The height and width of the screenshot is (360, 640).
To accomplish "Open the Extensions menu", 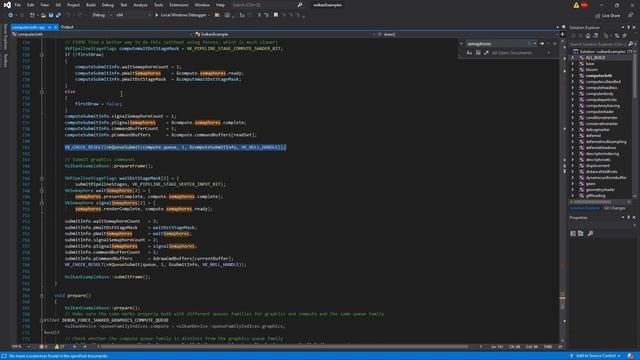I will [179, 5].
